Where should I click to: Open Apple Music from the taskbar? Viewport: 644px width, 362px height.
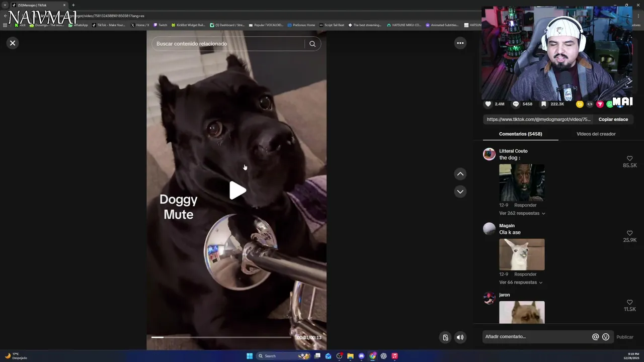point(394,356)
